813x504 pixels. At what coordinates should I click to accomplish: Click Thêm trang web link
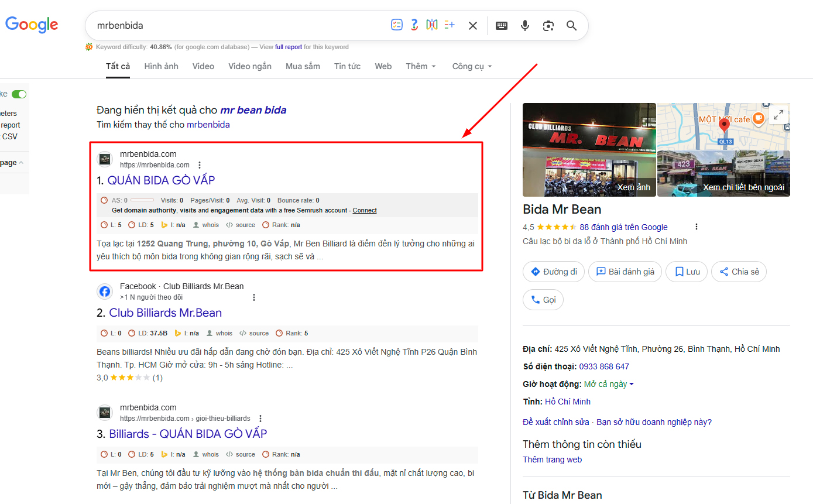(552, 460)
